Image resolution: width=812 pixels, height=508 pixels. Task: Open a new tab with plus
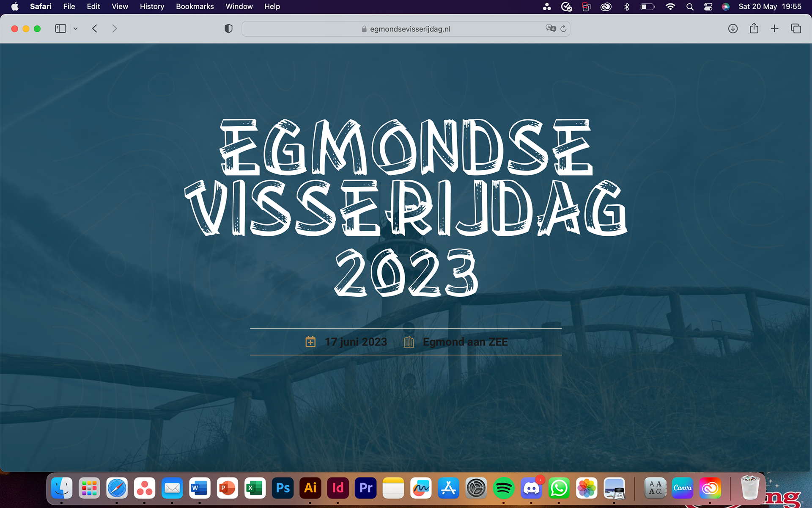coord(774,28)
